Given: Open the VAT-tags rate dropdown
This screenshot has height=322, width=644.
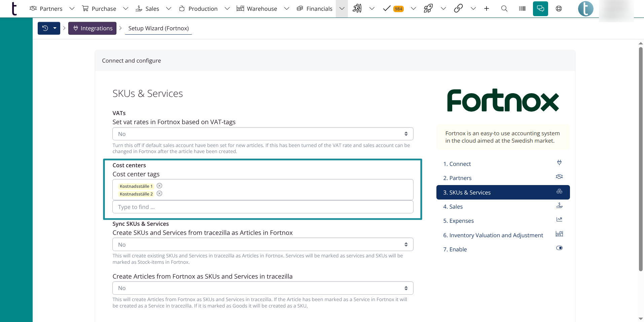Looking at the screenshot, I should (x=262, y=134).
